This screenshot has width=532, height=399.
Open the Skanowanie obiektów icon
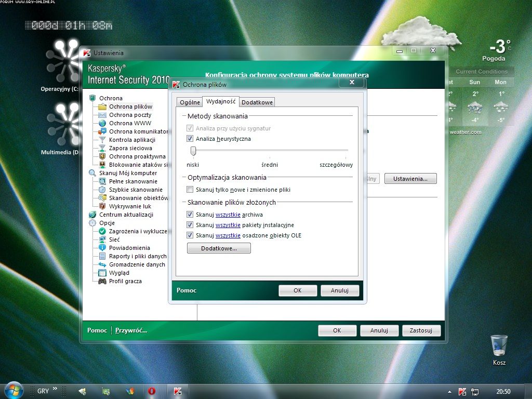point(102,198)
